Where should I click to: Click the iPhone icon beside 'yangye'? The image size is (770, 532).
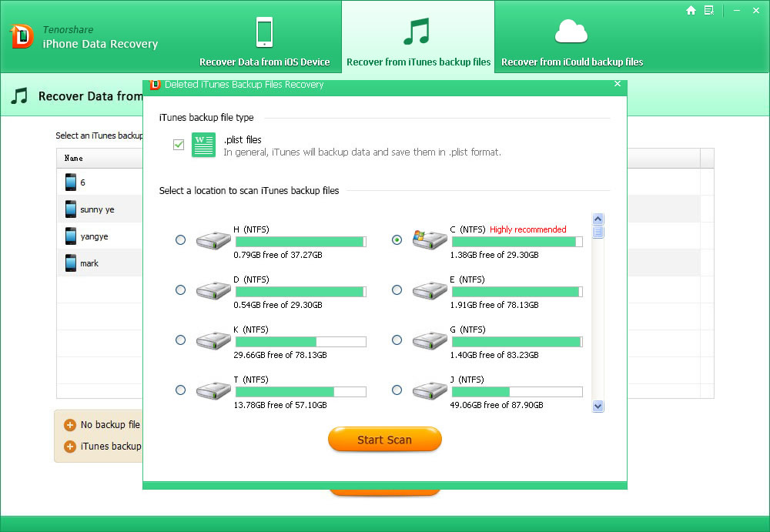[x=71, y=236]
